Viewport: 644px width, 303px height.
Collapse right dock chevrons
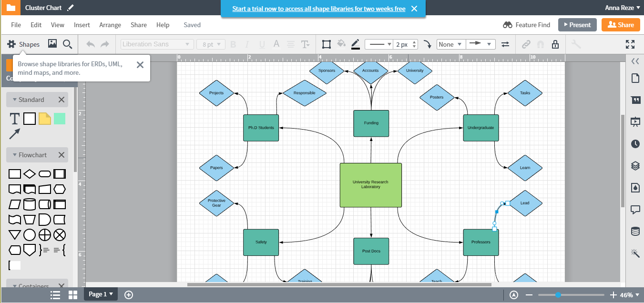pos(635,61)
